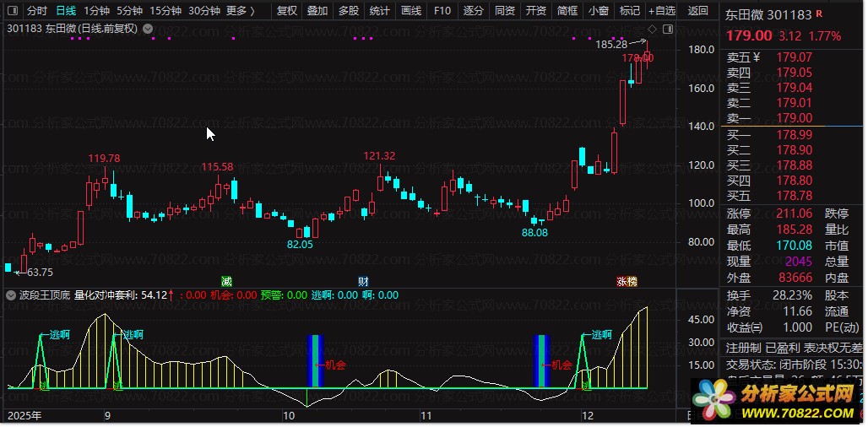Viewport: 868px width, 427px height.
Task: Click 注册制 tag in info line
Action: coord(743,348)
